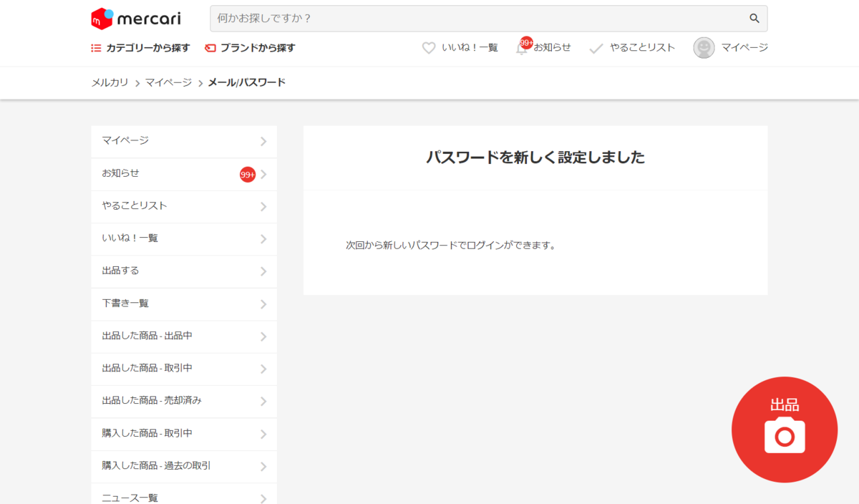Click the user avatar icon

click(x=704, y=48)
